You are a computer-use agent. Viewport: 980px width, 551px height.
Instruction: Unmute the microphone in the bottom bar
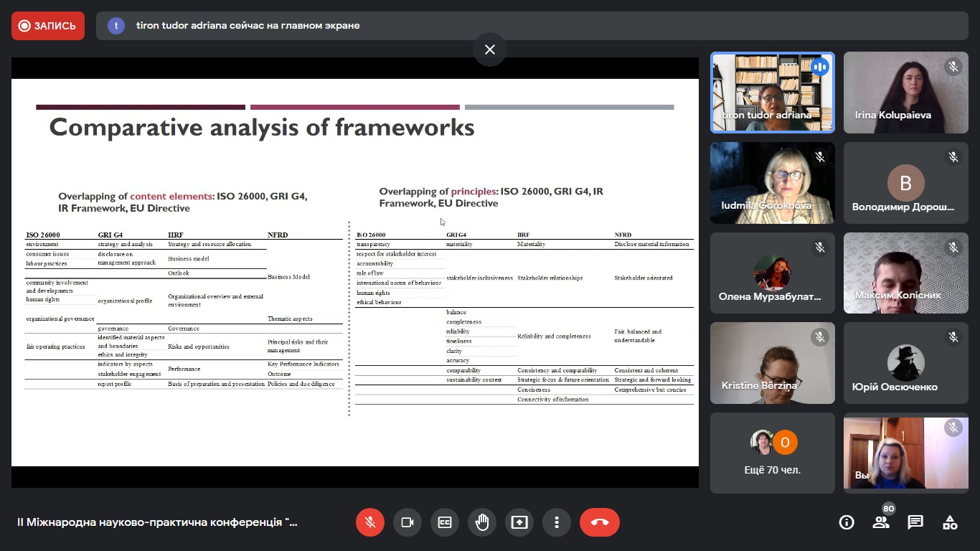(x=370, y=522)
